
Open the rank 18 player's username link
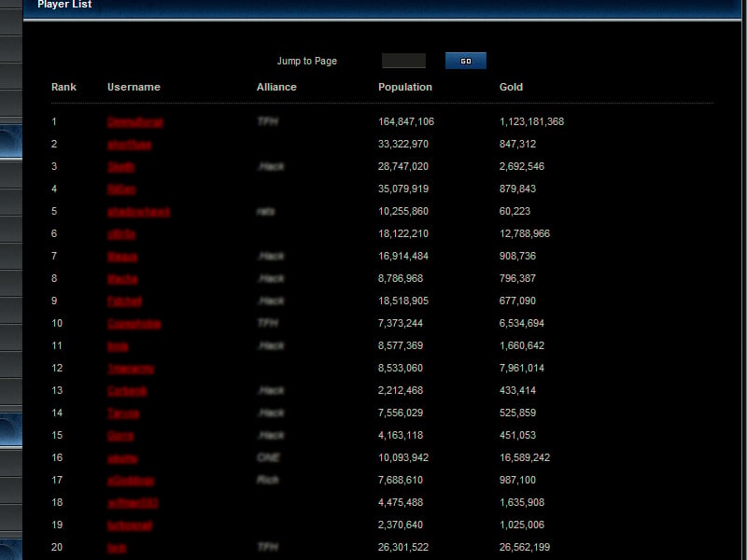click(133, 502)
